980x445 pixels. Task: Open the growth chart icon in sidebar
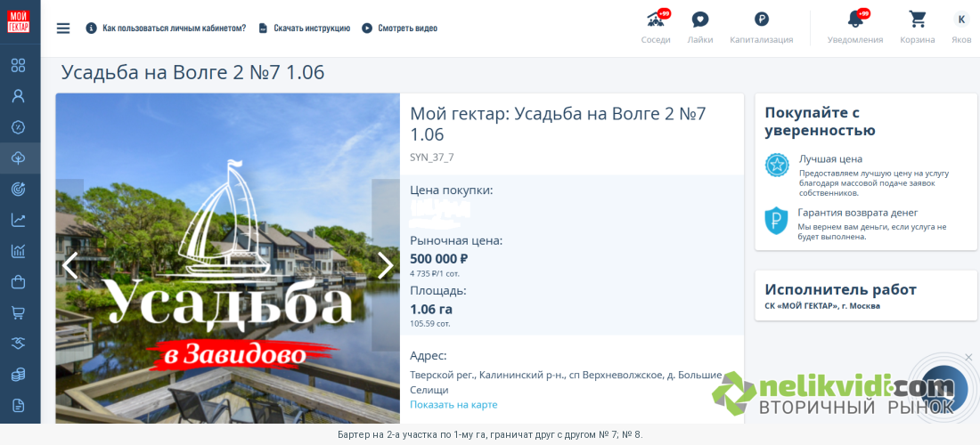(x=18, y=220)
